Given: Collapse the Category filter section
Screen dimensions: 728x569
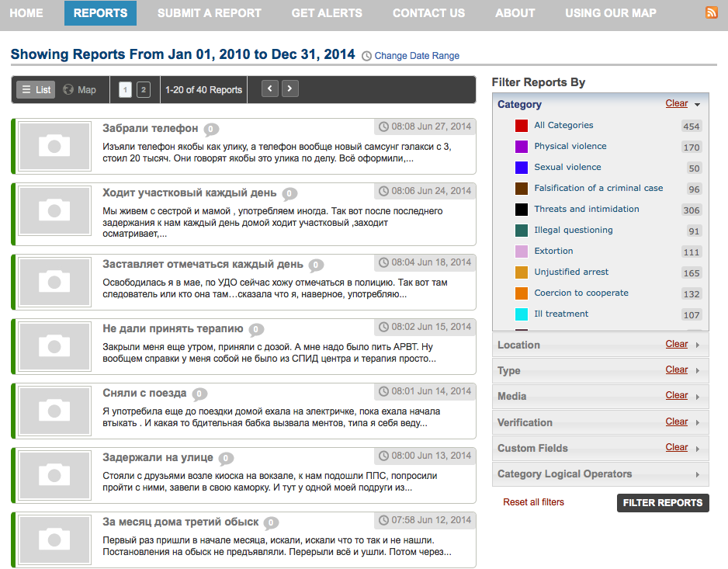Looking at the screenshot, I should (697, 105).
